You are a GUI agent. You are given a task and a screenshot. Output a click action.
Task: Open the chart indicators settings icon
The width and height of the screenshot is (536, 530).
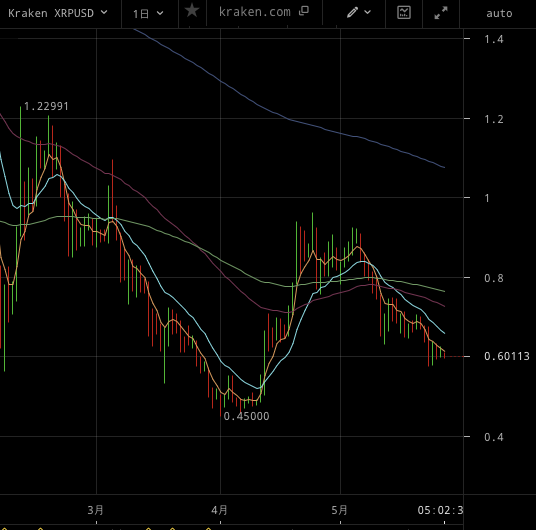[404, 13]
